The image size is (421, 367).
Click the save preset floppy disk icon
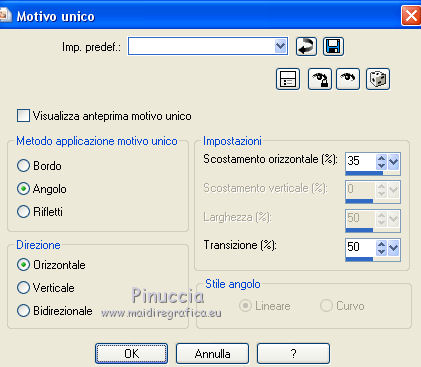point(333,46)
